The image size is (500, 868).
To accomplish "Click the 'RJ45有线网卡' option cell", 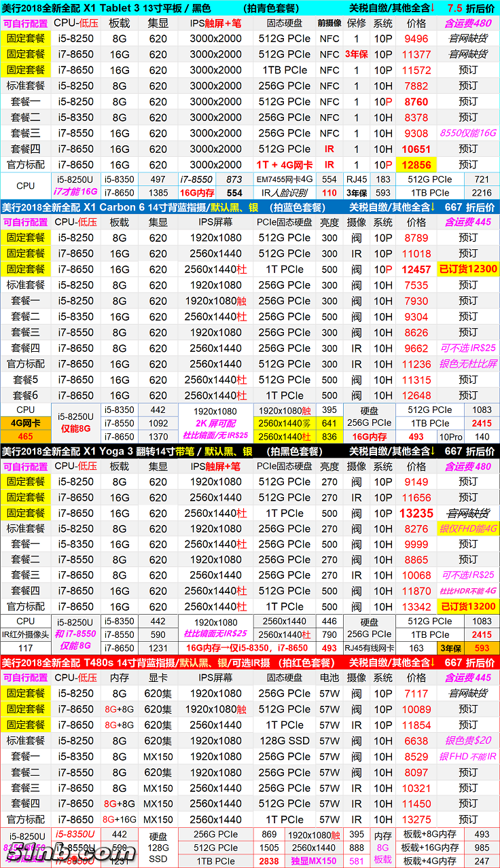I will click(370, 648).
